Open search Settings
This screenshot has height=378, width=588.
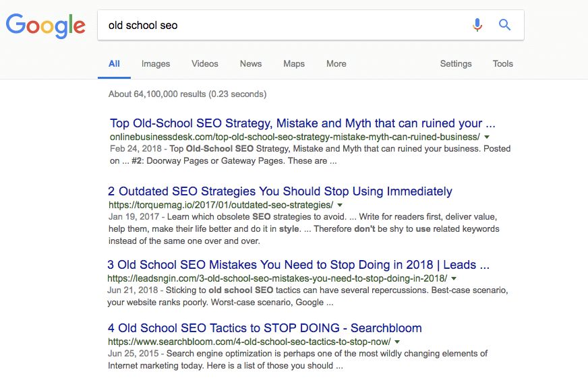(456, 64)
